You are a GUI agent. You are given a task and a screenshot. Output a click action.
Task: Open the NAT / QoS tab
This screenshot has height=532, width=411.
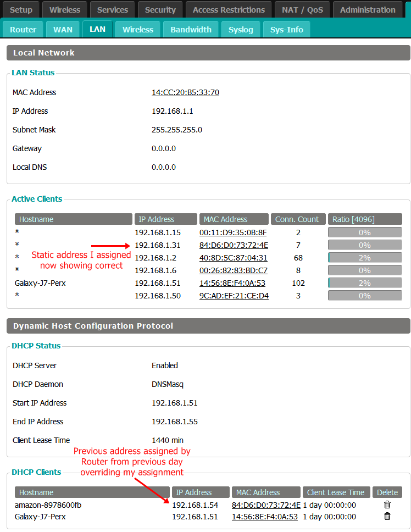click(x=303, y=10)
